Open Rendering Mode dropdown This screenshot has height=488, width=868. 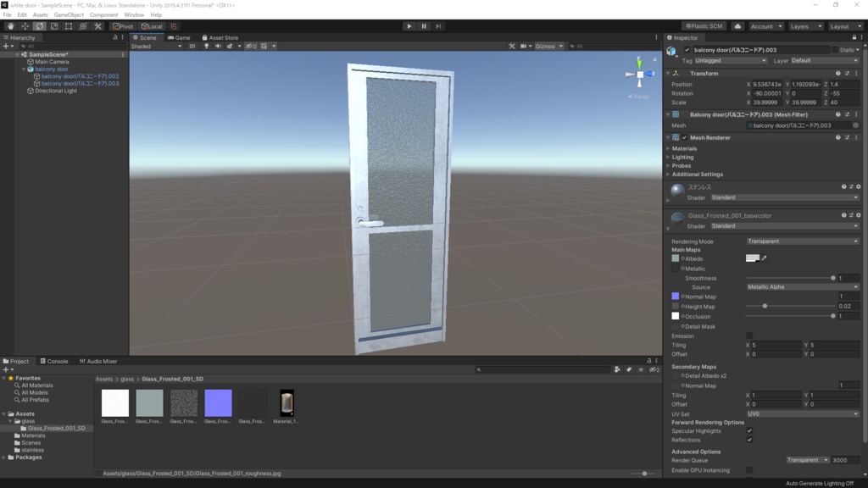802,241
